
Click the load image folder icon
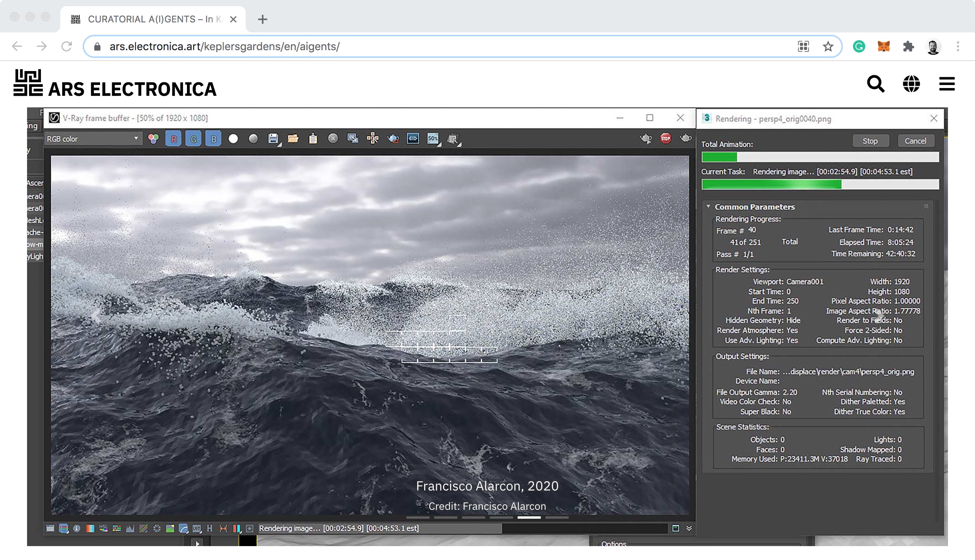coord(293,139)
